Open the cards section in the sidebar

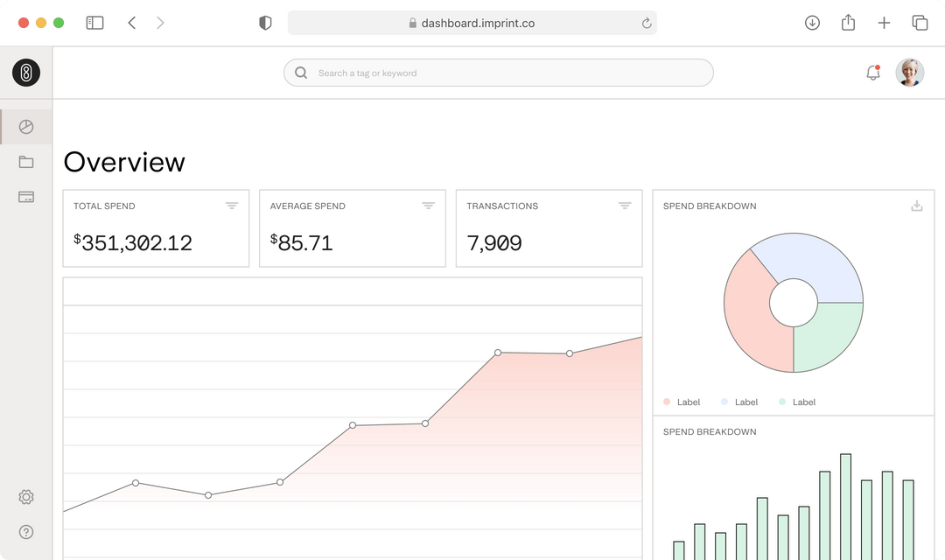(x=26, y=197)
